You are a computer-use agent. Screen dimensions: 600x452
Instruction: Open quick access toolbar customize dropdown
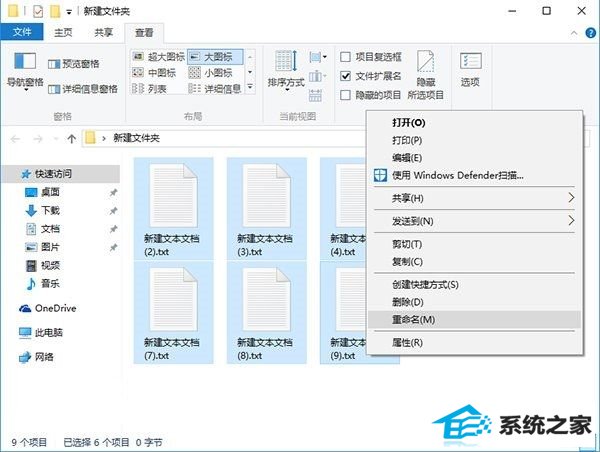(69, 12)
